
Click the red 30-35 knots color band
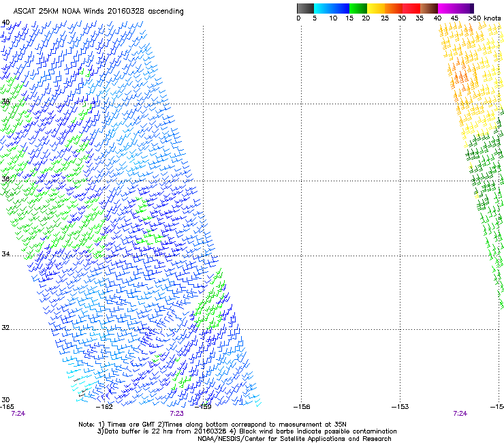point(411,8)
